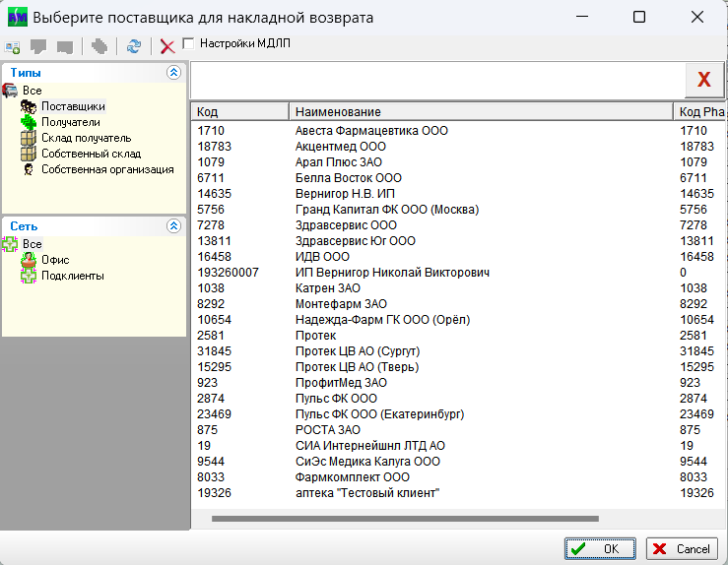This screenshot has width=728, height=565.
Task: Sort by the Код Pha column header
Action: coord(700,112)
